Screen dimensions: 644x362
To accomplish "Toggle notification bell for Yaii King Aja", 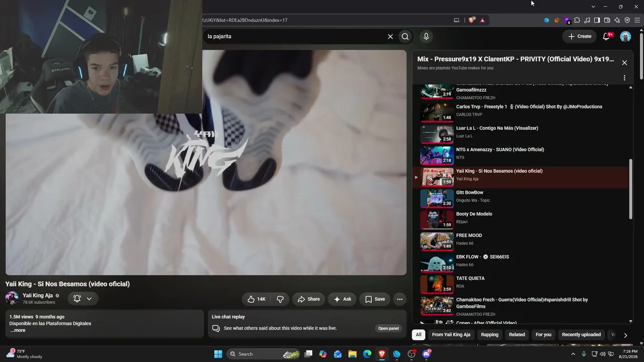I will [x=83, y=299].
